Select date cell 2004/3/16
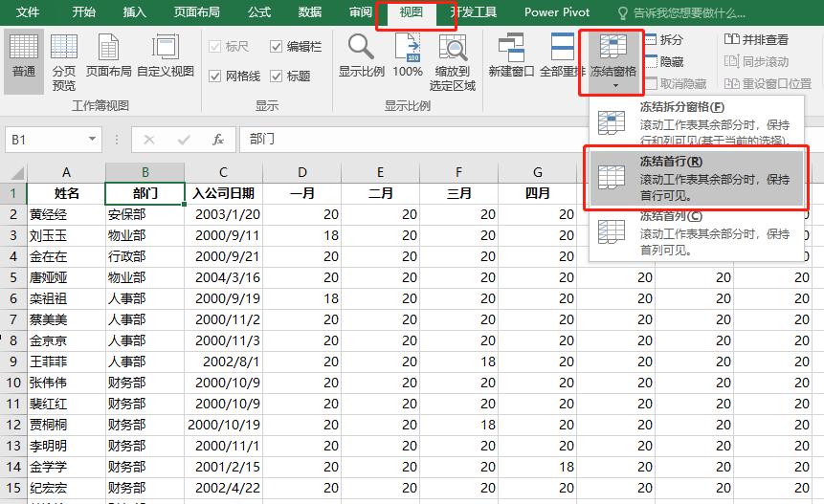 coord(223,277)
